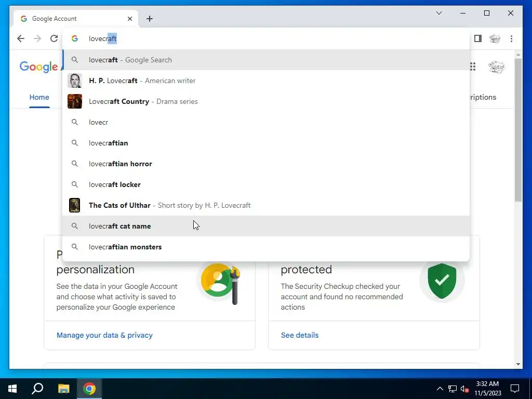Open the Chrome profile avatar in toolbar
Image resolution: width=532 pixels, height=399 pixels.
(x=495, y=38)
